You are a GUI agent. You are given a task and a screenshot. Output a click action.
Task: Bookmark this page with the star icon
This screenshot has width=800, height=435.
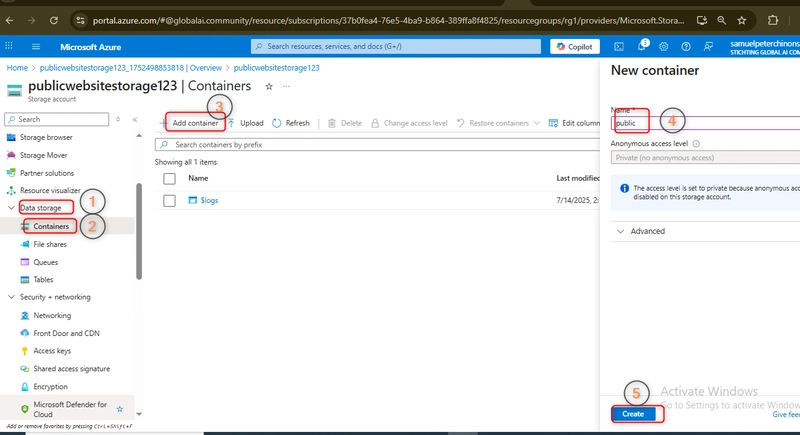coord(742,20)
